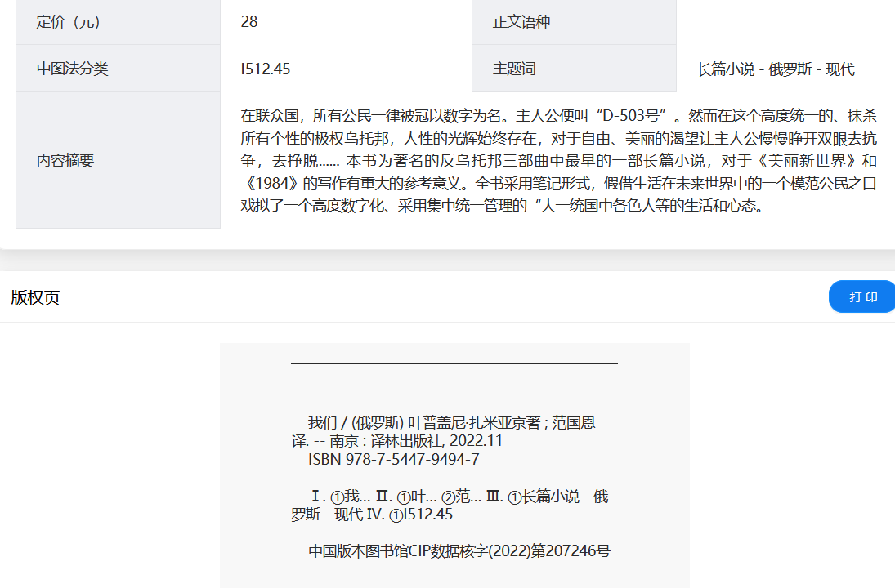This screenshot has width=895, height=588.
Task: Click the empty 正文语种 value cell
Action: (785, 22)
